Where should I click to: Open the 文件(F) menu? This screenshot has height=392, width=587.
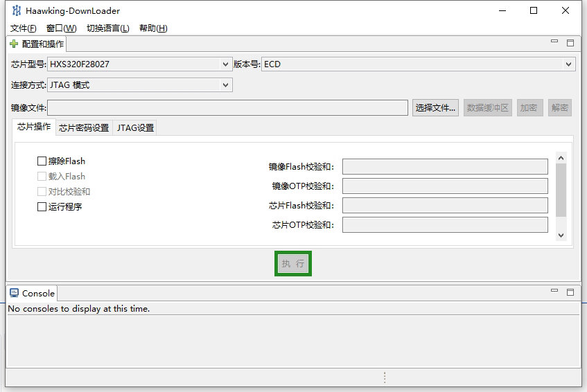click(x=23, y=28)
